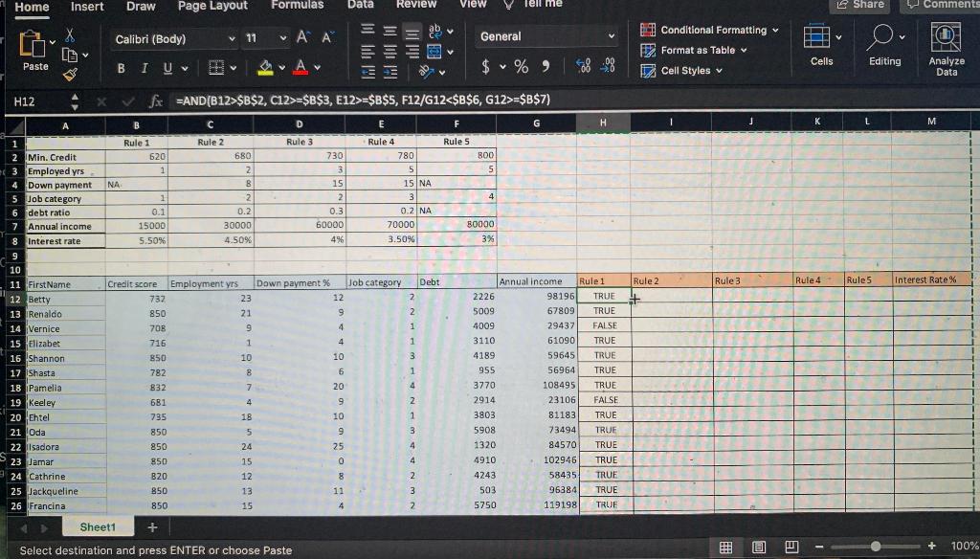This screenshot has width=980, height=559.
Task: Switch to the Data tab
Action: tap(361, 5)
